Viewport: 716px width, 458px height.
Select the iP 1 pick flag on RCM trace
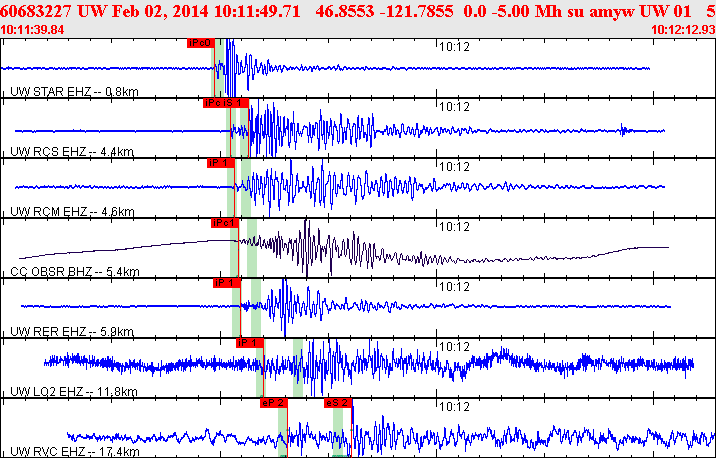[219, 162]
